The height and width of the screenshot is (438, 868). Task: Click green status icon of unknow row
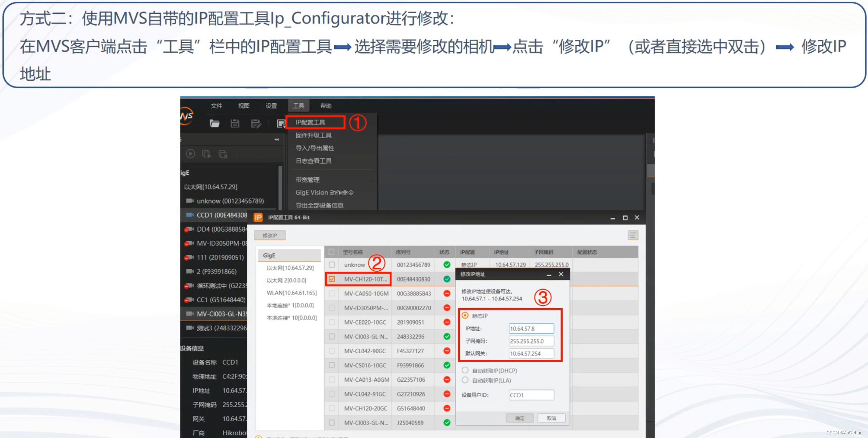point(447,265)
